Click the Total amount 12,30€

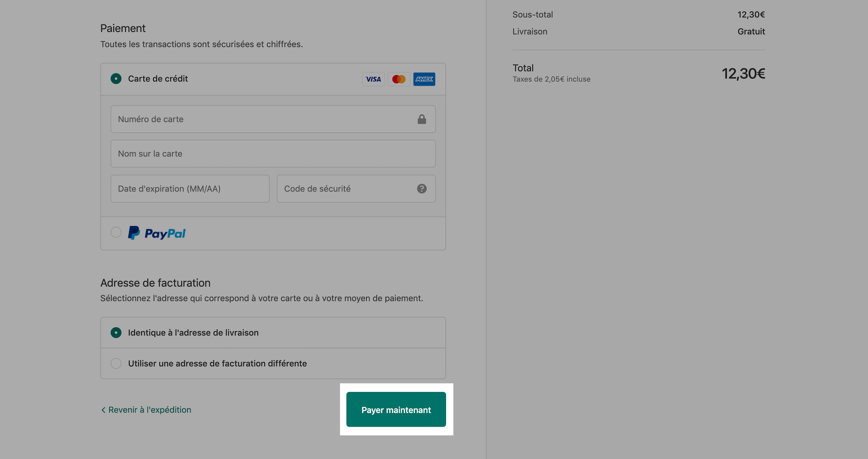click(x=743, y=73)
